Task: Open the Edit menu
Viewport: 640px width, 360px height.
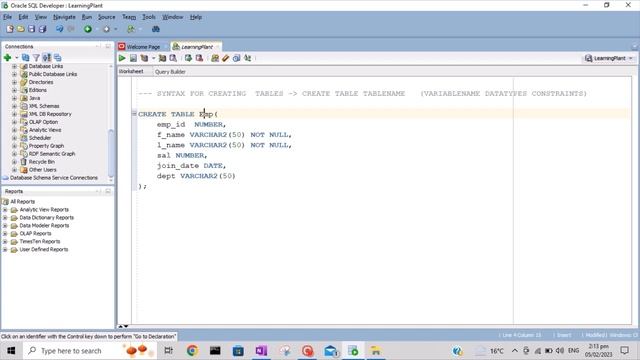Action: click(23, 17)
